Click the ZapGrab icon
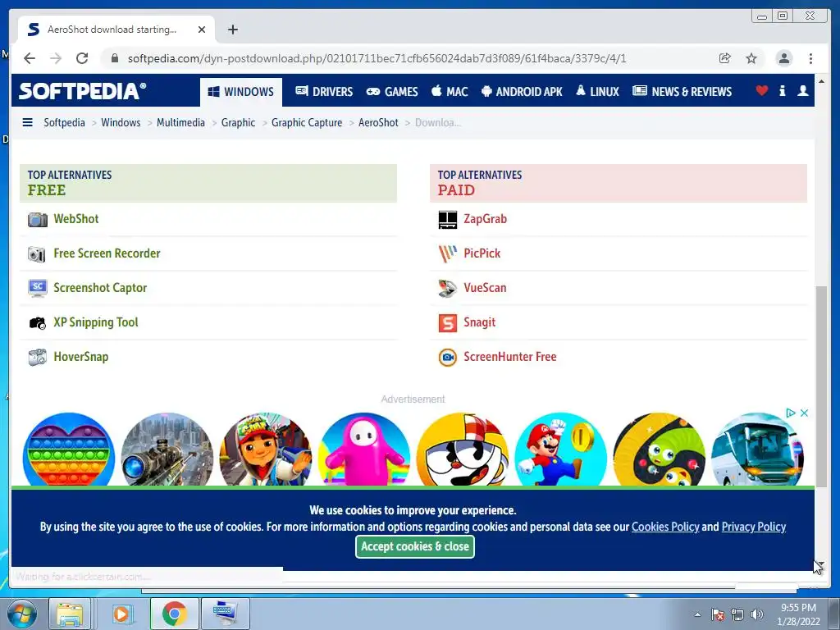The width and height of the screenshot is (840, 630). point(447,220)
